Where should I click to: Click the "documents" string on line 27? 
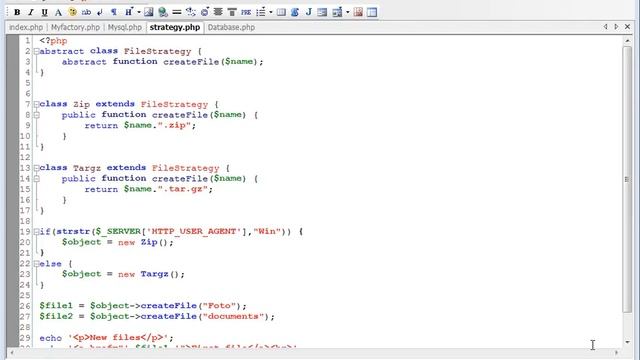coord(233,317)
